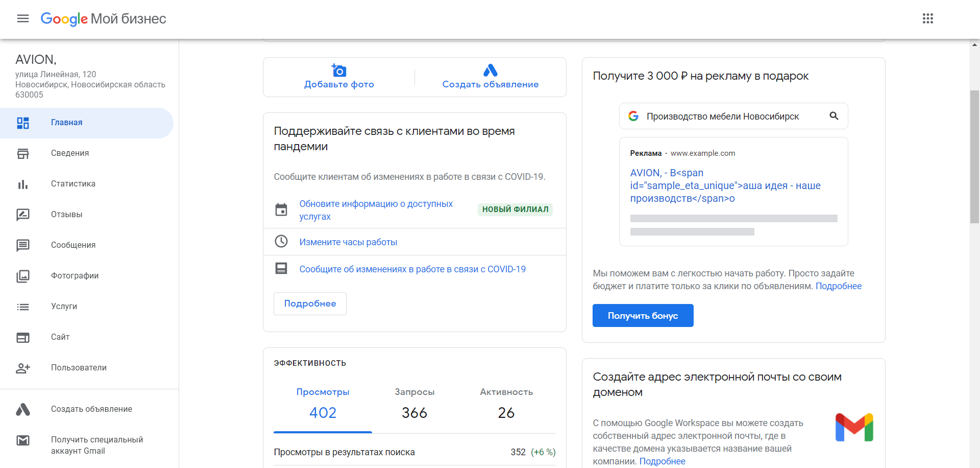Click the Просмотры в результатах поиска row

point(414,452)
